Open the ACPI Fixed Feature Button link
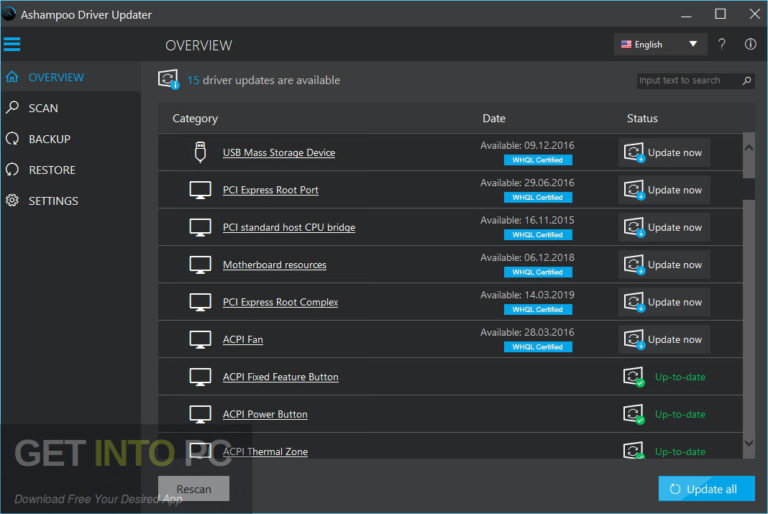Screen dimensions: 768x514 point(281,377)
